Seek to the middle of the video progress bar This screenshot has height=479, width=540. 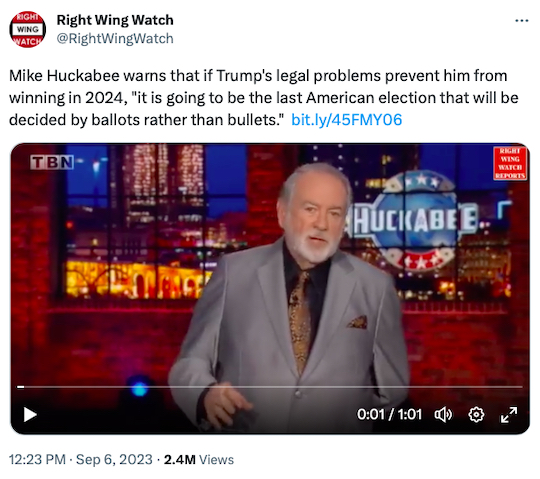coord(270,387)
